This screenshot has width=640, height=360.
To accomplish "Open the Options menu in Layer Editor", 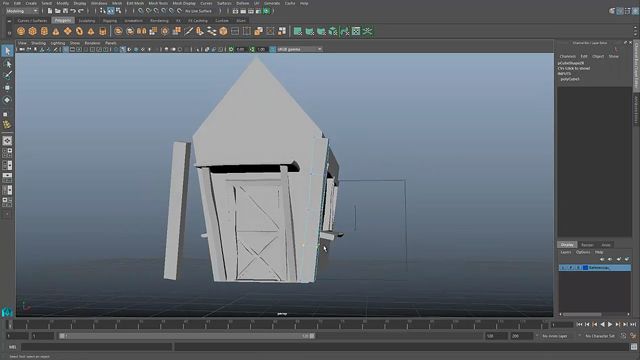I will (x=583, y=252).
